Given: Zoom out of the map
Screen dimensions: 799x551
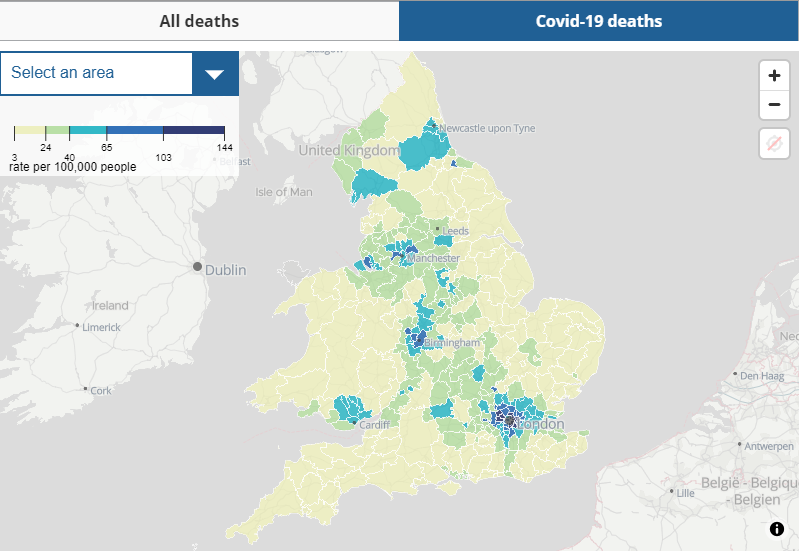Looking at the screenshot, I should click(773, 104).
